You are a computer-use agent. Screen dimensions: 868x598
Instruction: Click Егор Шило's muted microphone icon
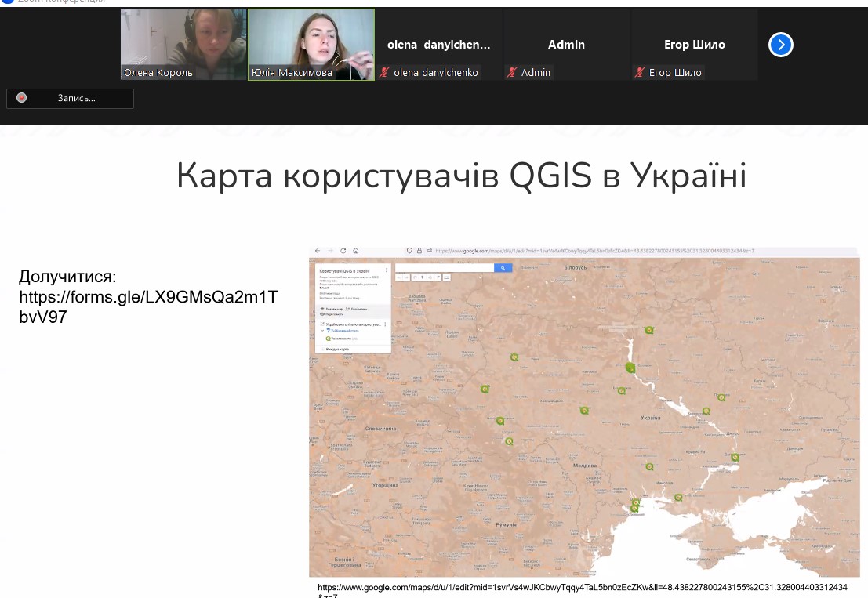point(641,73)
